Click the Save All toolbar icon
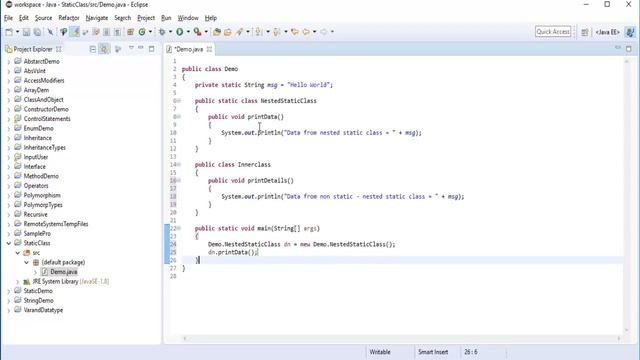Viewport: 640px width, 360px height. point(37,32)
